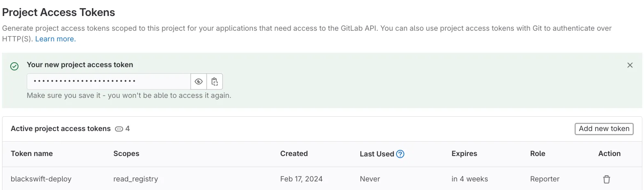644x190 pixels.
Task: Copy the new project access token
Action: 215,81
